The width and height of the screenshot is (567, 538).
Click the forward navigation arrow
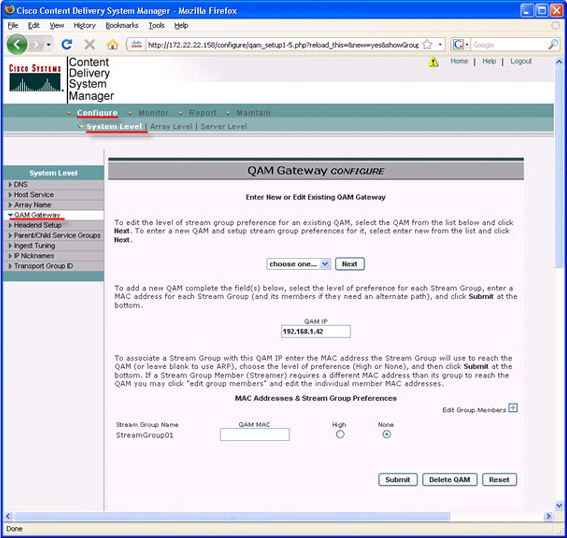tap(36, 44)
